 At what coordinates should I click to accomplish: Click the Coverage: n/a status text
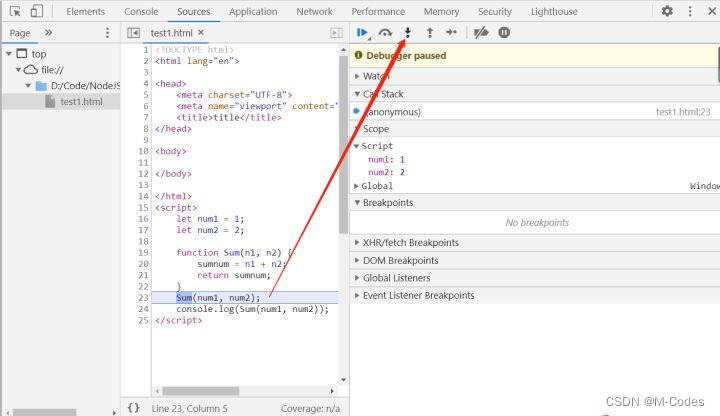[x=310, y=408]
